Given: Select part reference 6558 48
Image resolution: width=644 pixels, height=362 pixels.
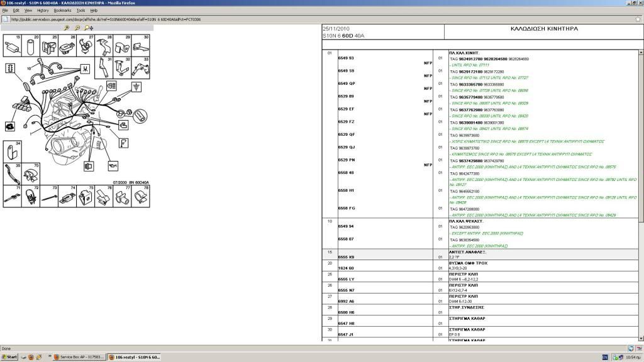Looking at the screenshot, I should (346, 172).
